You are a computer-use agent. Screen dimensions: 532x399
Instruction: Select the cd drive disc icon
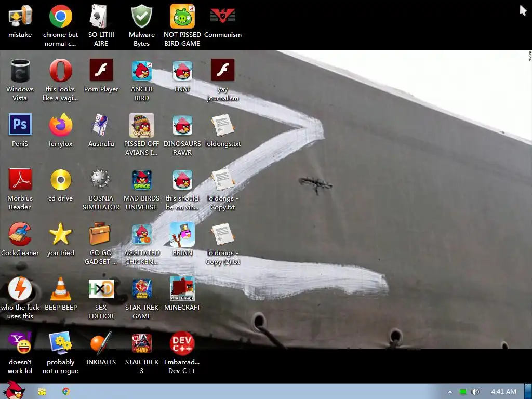[x=60, y=179]
